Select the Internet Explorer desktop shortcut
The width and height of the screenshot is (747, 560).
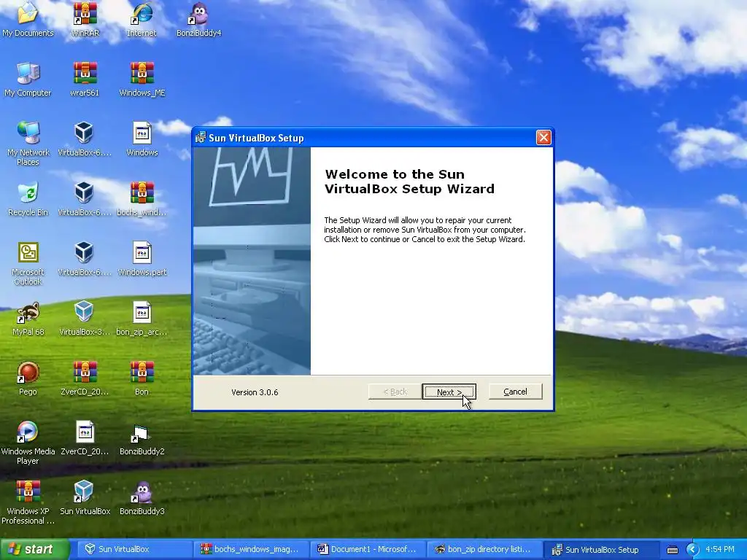pyautogui.click(x=142, y=19)
